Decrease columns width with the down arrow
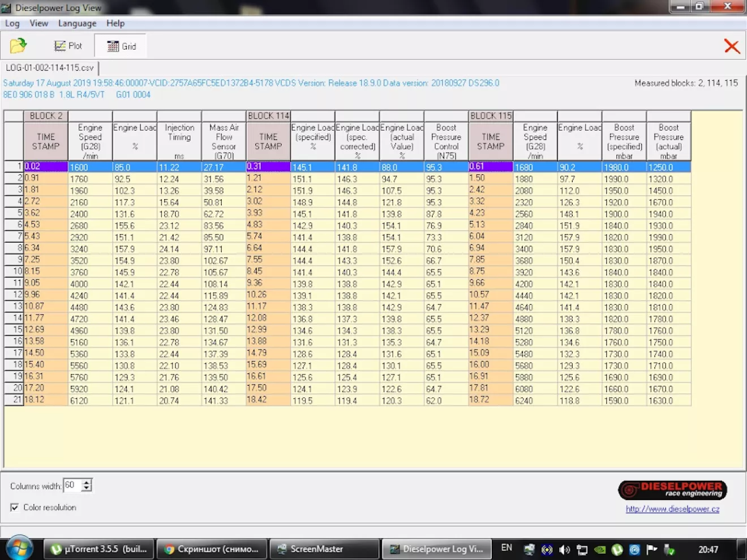747x560 pixels. [x=87, y=488]
